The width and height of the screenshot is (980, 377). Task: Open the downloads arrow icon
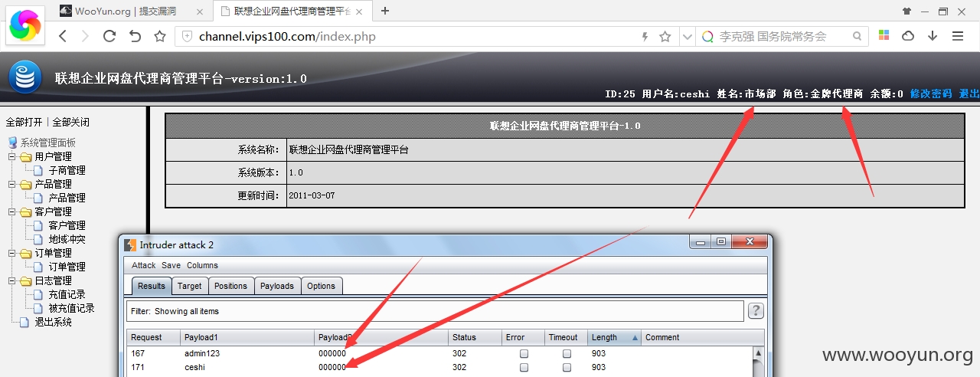click(933, 36)
